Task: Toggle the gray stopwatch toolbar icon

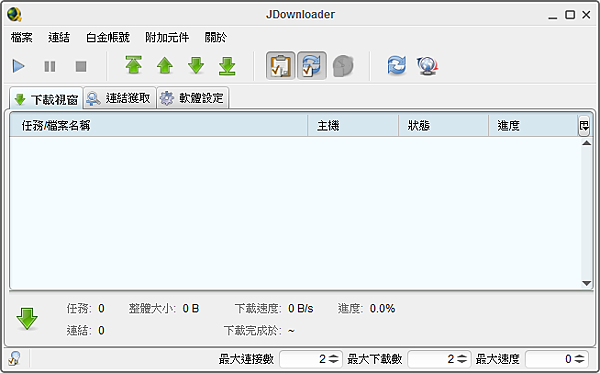Action: (343, 66)
